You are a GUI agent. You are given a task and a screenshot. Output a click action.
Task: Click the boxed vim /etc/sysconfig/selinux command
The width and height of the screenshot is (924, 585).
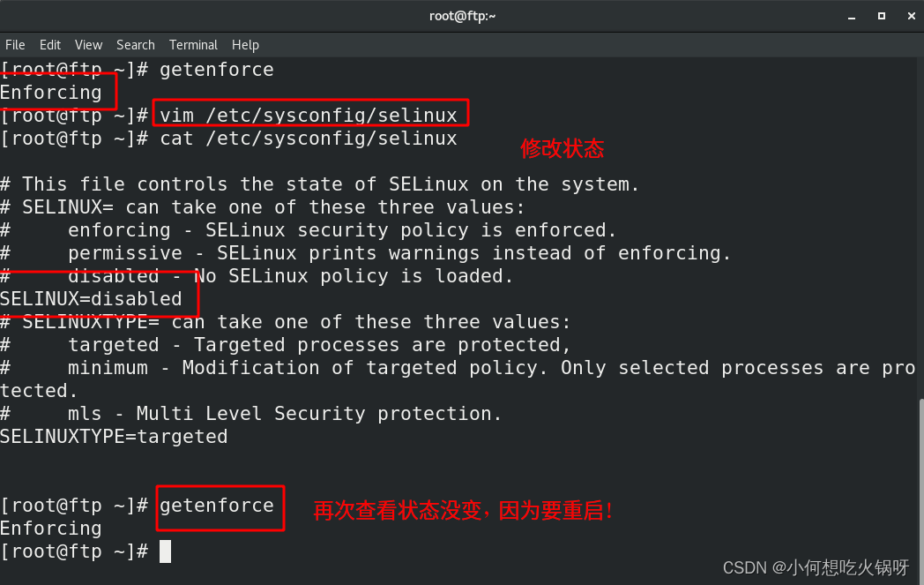(x=310, y=113)
